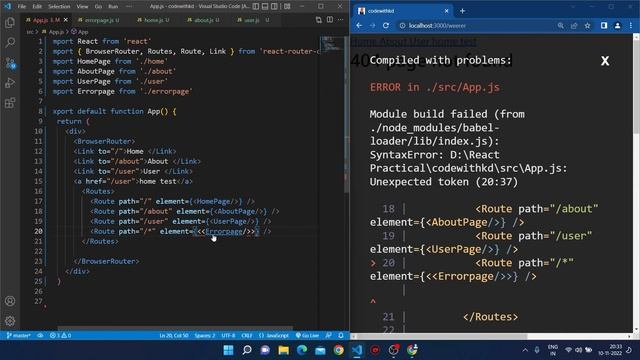
Task: Close the App.js editor tab
Action: 66,20
